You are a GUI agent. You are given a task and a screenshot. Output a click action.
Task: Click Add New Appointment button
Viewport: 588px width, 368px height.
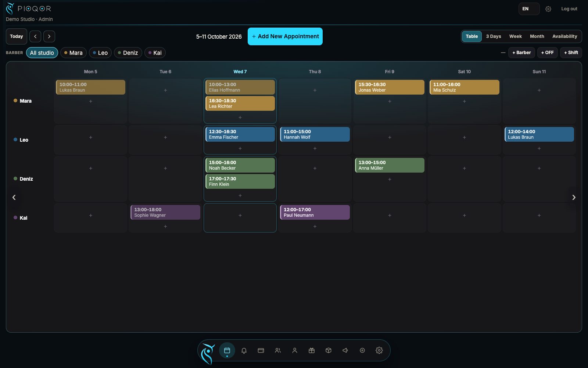click(x=285, y=36)
